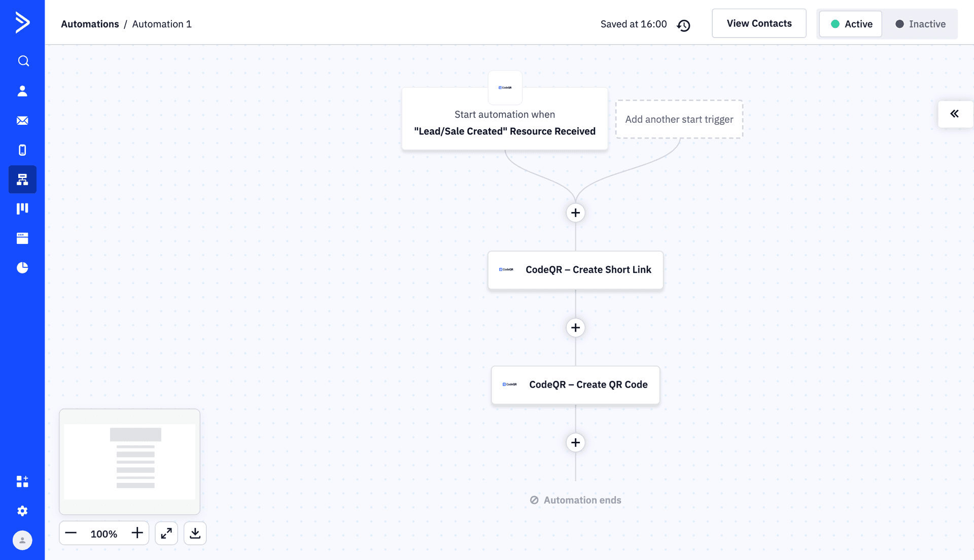Open the Apps integrations icon in sidebar
974x560 pixels.
22,481
